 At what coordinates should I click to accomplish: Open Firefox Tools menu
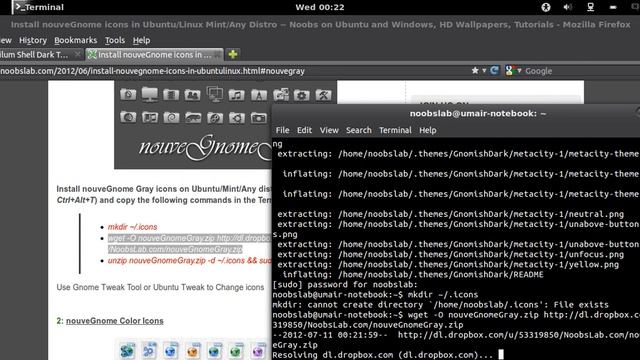tap(115, 40)
